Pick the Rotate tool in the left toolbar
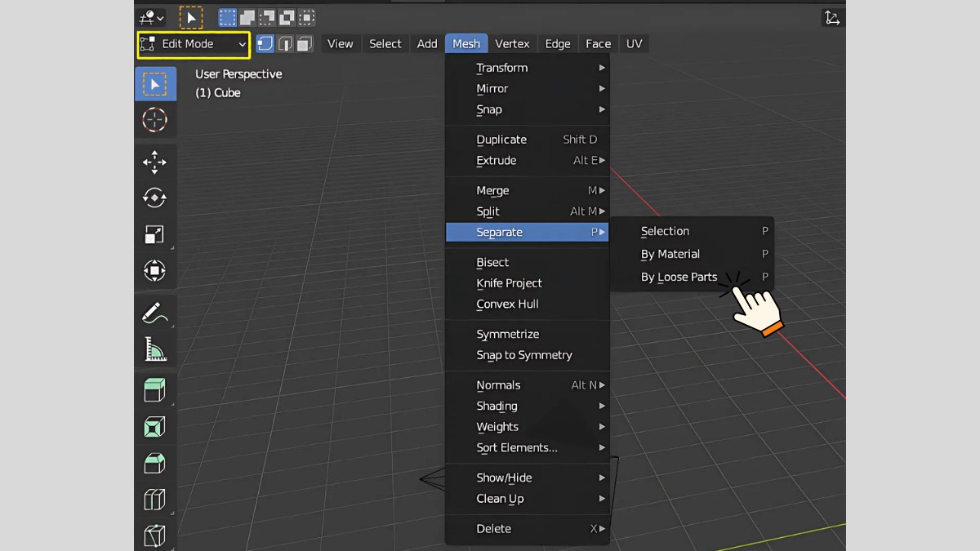The height and width of the screenshot is (551, 980). (155, 198)
